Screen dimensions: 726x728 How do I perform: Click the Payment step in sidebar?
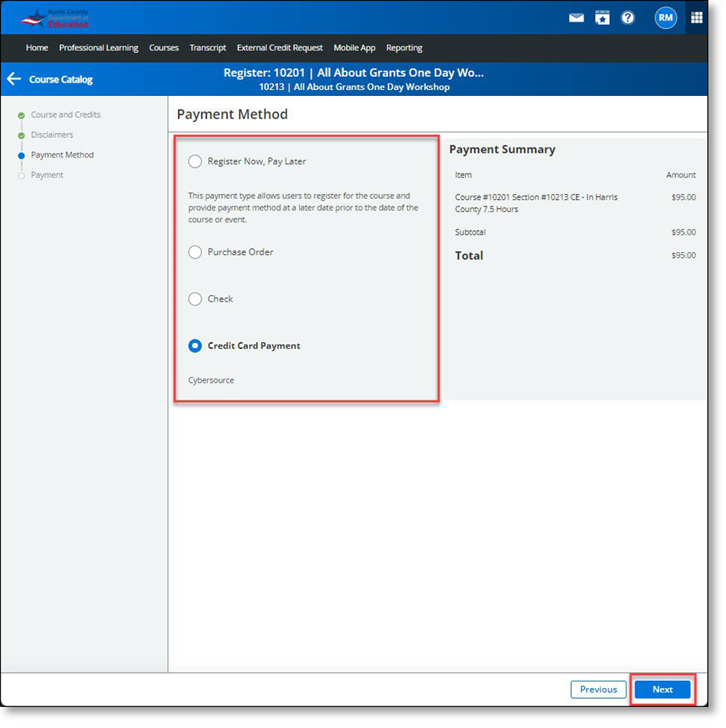[x=45, y=174]
